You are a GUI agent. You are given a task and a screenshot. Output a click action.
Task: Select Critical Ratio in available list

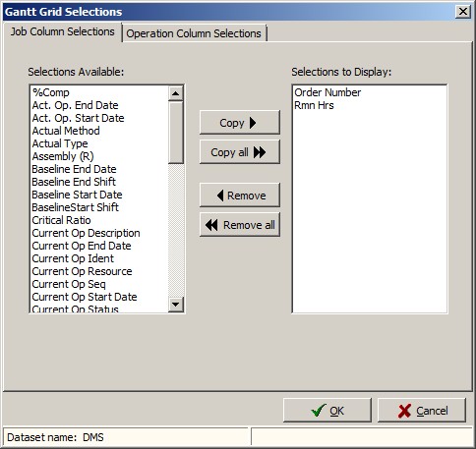point(61,220)
